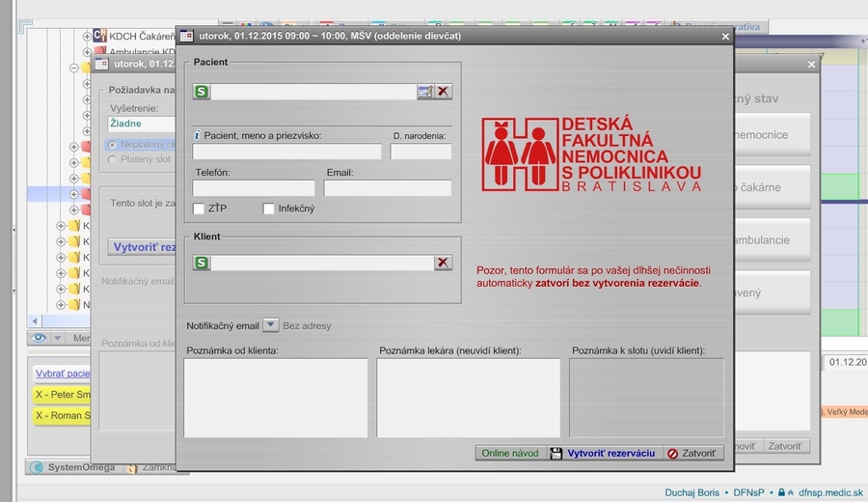This screenshot has height=502, width=868.
Task: Open the Notifikačný email dropdown arrow
Action: coord(271,325)
